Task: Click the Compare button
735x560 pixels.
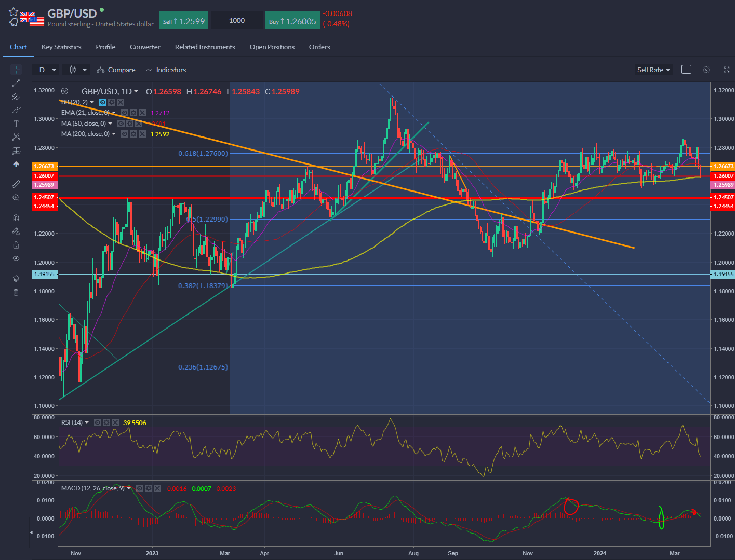Action: (x=116, y=70)
